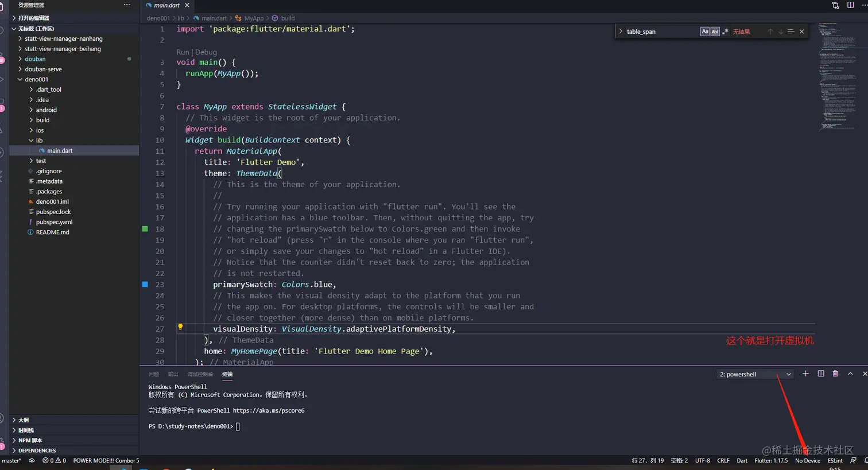This screenshot has width=868, height=470.
Task: Toggle match whole word in find box
Action: (x=715, y=32)
